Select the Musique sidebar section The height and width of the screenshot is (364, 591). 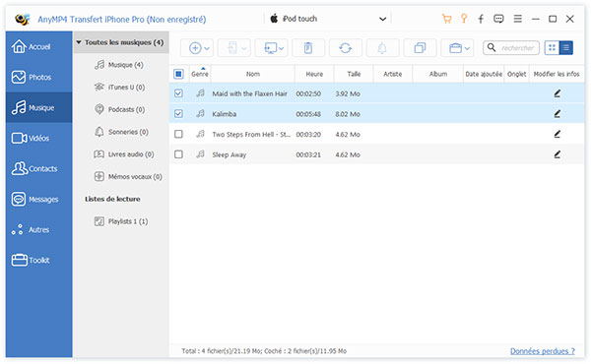38,107
